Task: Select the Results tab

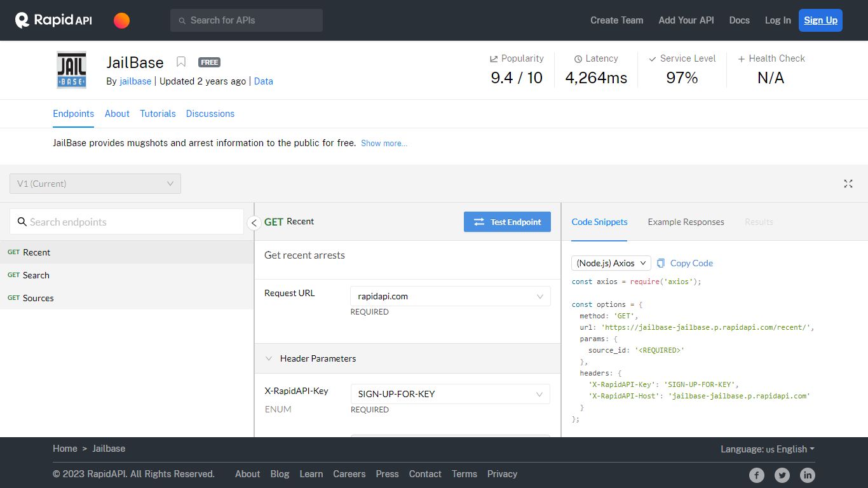Action: click(x=759, y=222)
